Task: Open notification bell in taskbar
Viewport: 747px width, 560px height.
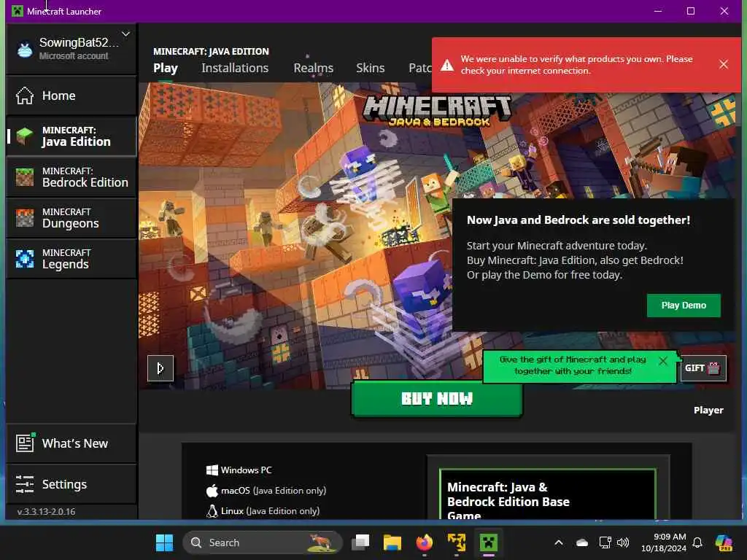Action: coord(697,542)
